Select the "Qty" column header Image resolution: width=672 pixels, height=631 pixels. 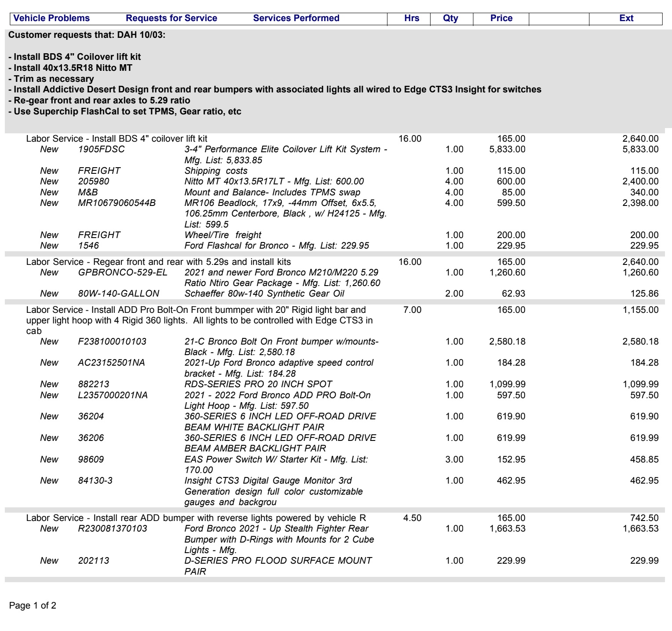[x=450, y=18]
